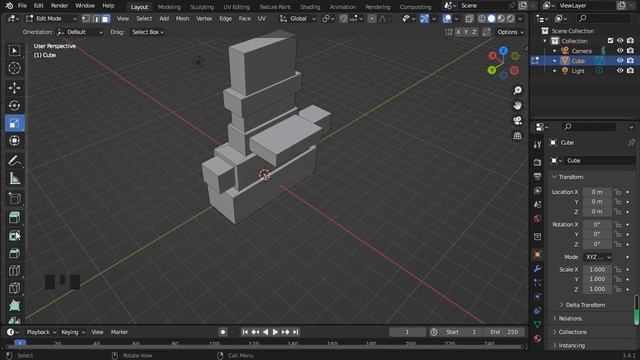Open the Mesh menu
The width and height of the screenshot is (640, 360).
point(182,19)
